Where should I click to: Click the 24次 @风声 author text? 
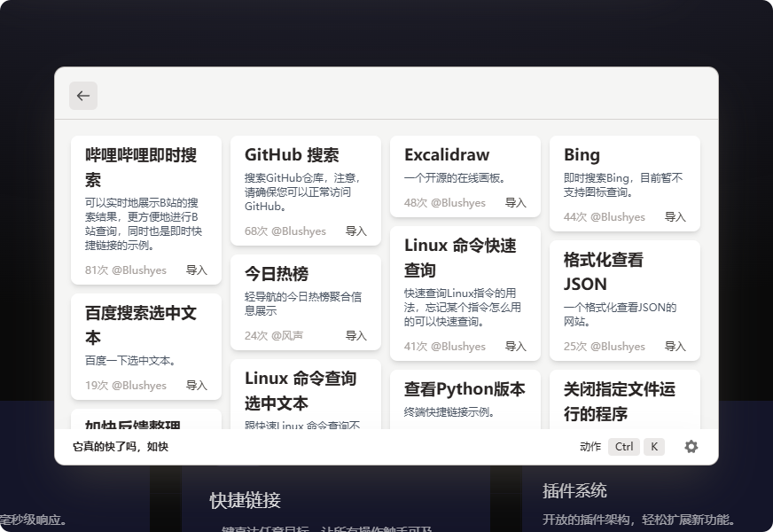(274, 336)
